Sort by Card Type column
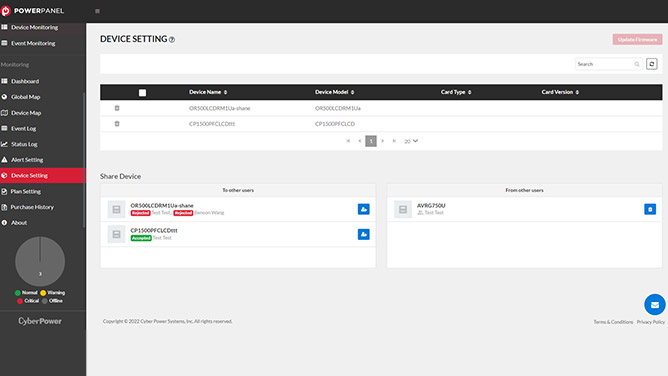 (456, 92)
